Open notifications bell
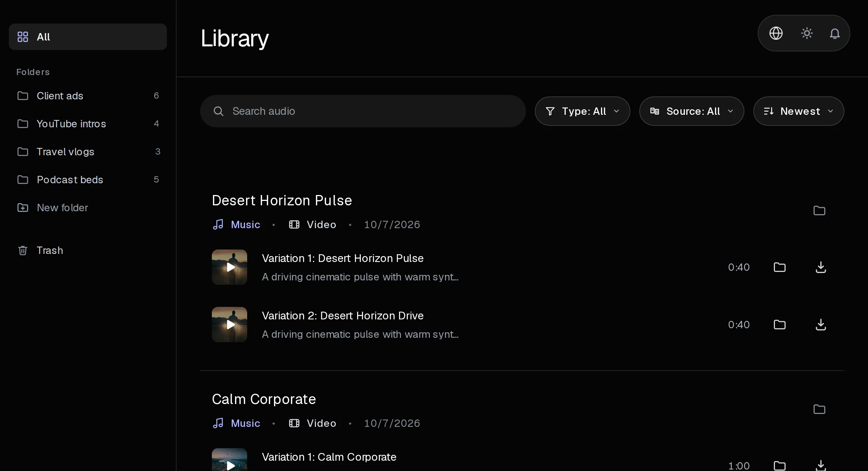 [835, 33]
